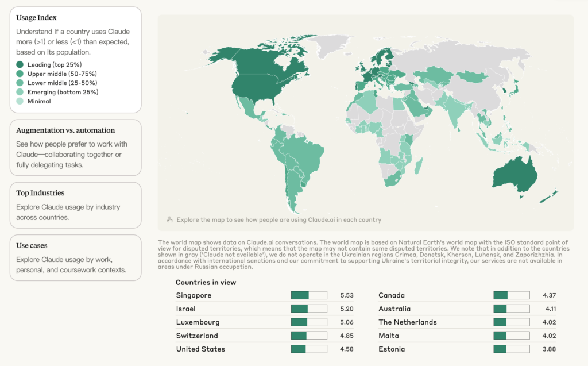Select the Usage Index card
Viewport: 588px width, 366px height.
tap(75, 60)
